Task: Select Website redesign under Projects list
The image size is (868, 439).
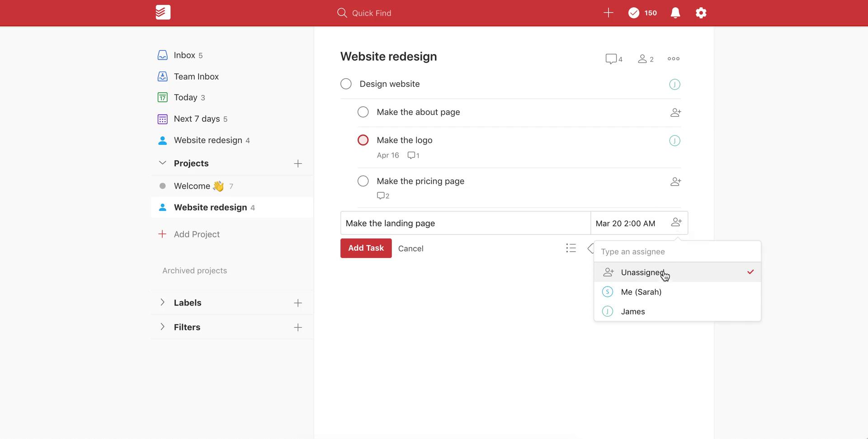Action: 231,207
